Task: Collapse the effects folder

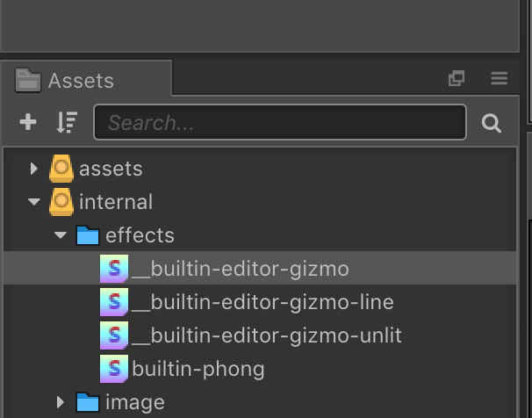Action: [61, 235]
